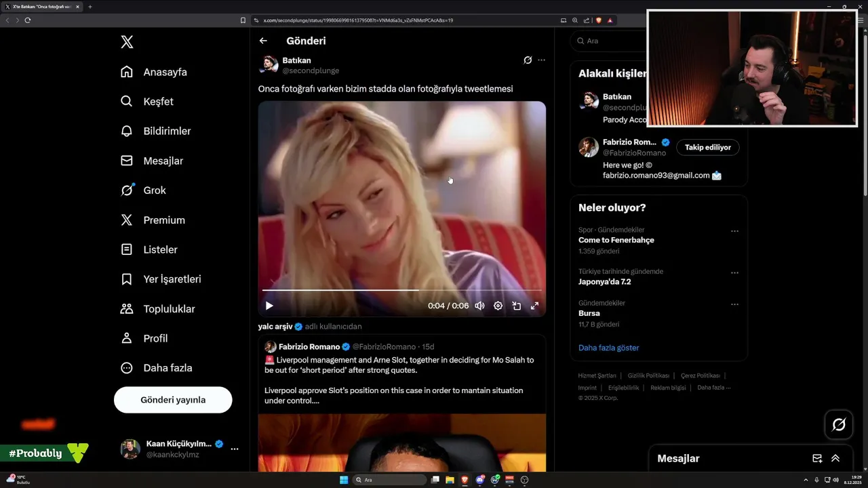Open the quoted Fabrizio Romano post text
868x488 pixels.
click(x=399, y=381)
